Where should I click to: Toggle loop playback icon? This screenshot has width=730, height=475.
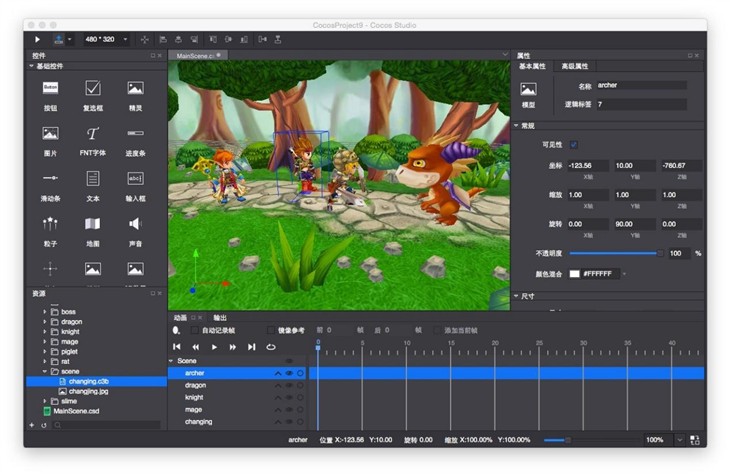click(x=270, y=347)
